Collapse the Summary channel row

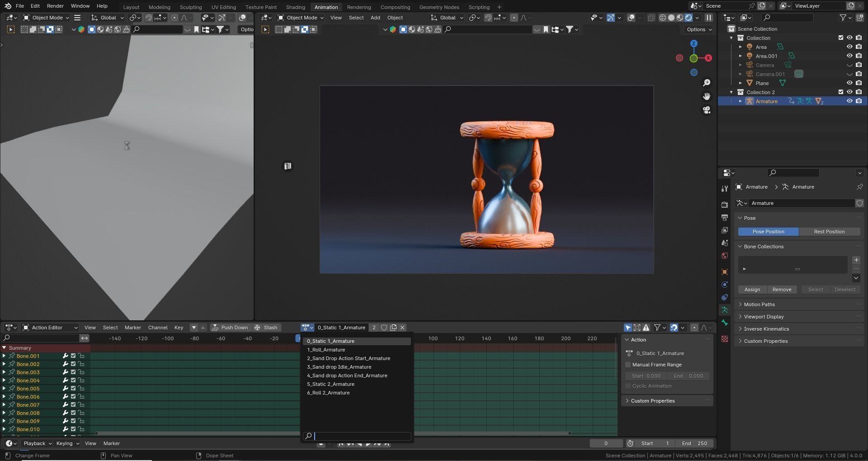click(x=4, y=348)
